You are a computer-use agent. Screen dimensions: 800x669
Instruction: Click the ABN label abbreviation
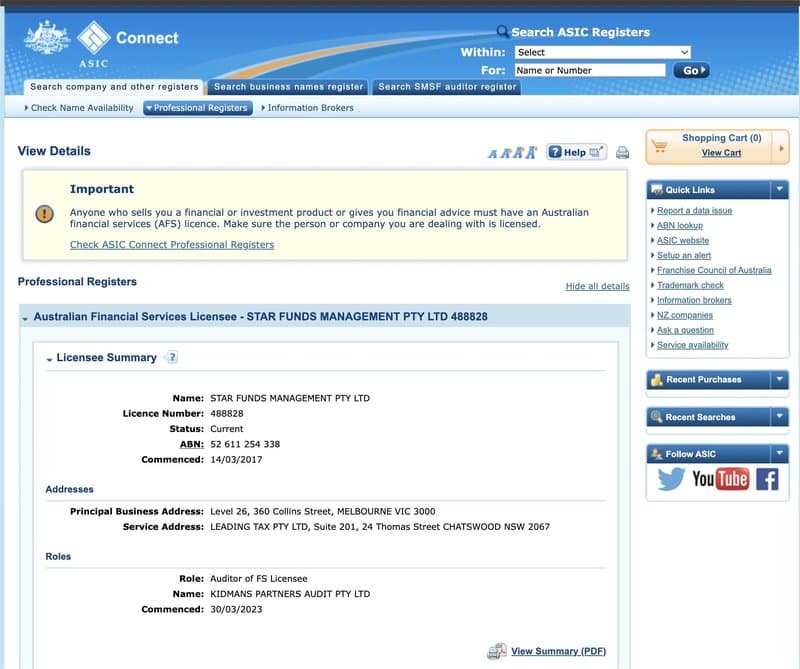[191, 444]
